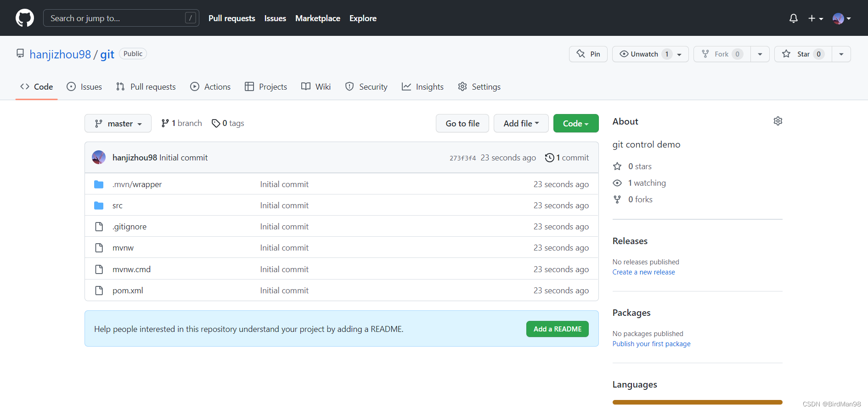This screenshot has width=868, height=411.
Task: Click the Packages heading
Action: pos(631,313)
